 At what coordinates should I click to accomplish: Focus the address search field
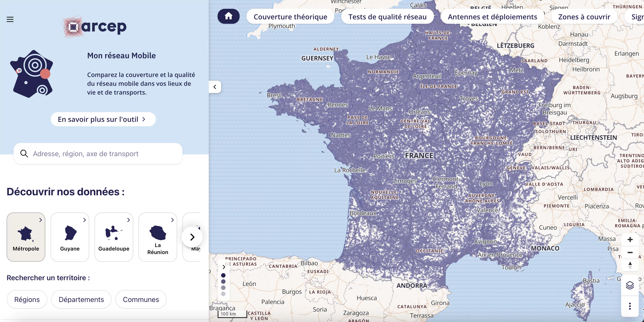pyautogui.click(x=105, y=154)
